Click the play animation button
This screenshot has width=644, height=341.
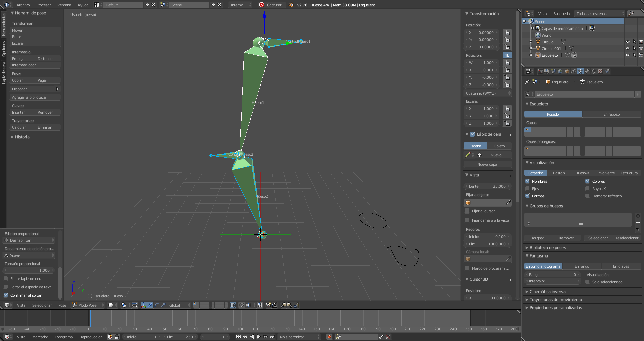coord(259,337)
